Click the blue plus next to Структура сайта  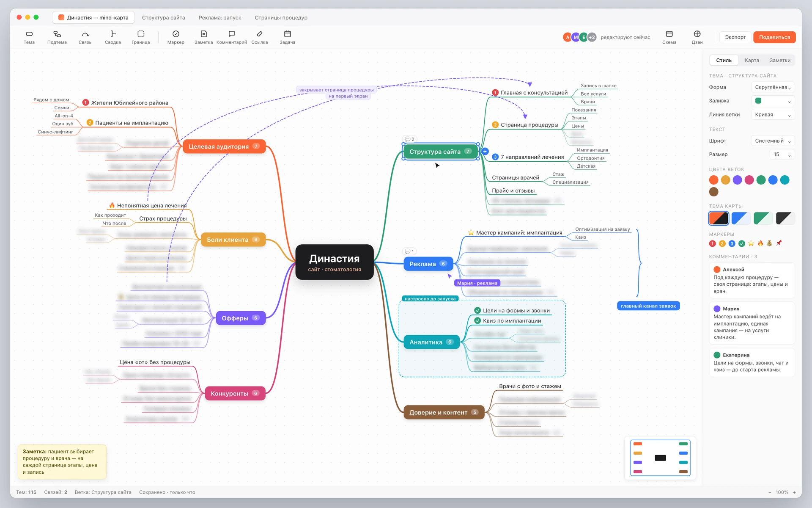coord(485,151)
